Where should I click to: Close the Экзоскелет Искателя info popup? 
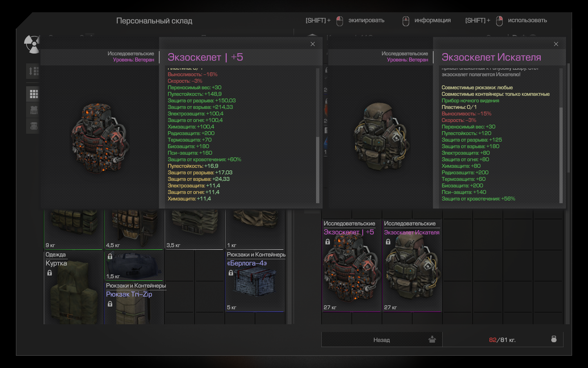[x=556, y=44]
